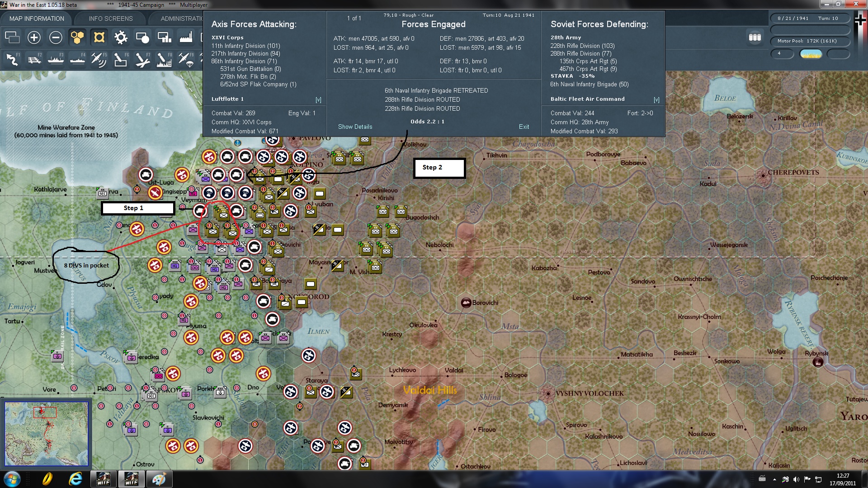Image resolution: width=868 pixels, height=488 pixels.
Task: Click the screen-with-bar-chart toolbar icon
Action: point(164,38)
